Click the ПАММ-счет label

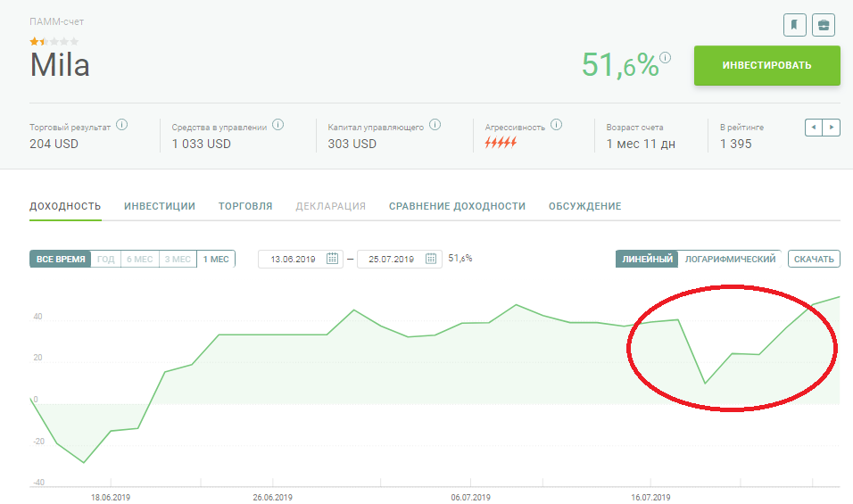click(56, 21)
